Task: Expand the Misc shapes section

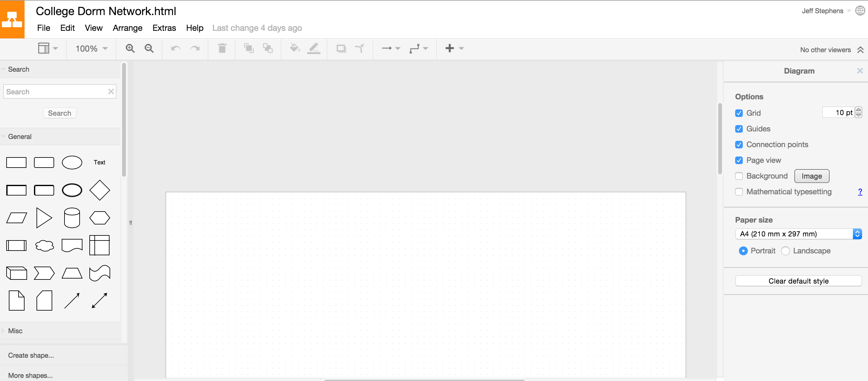Action: point(15,330)
